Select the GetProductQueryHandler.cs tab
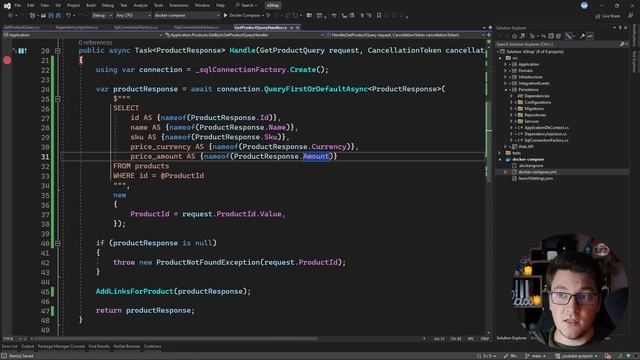Image resolution: width=640 pixels, height=360 pixels. click(260, 27)
